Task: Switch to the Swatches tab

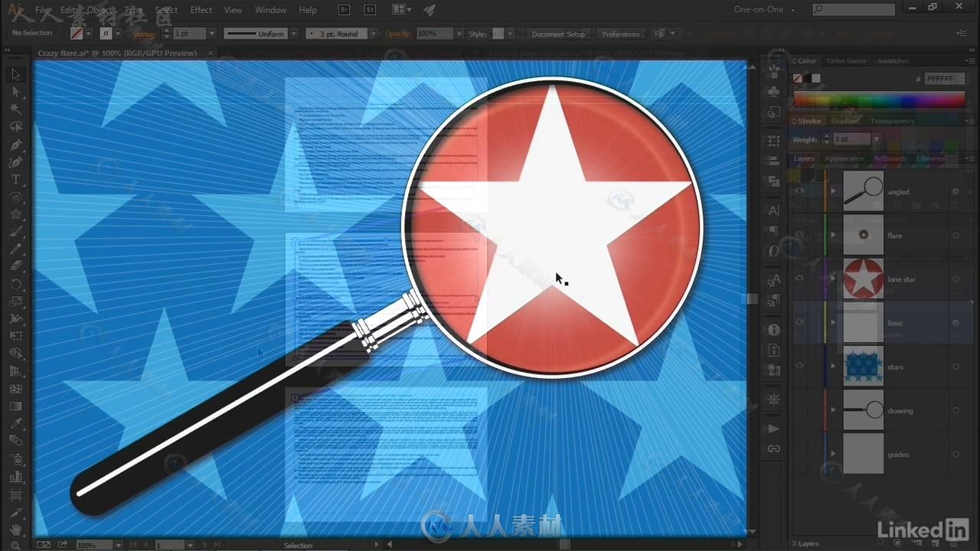Action: 893,60
